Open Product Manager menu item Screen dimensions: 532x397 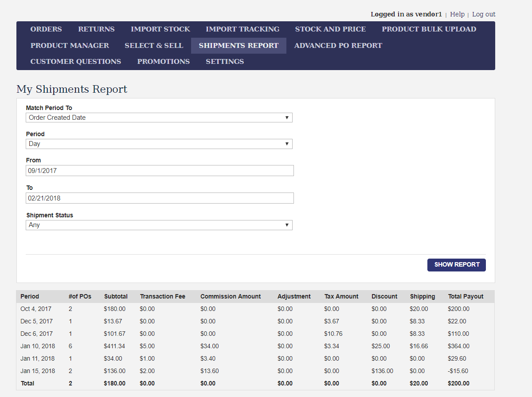point(70,45)
